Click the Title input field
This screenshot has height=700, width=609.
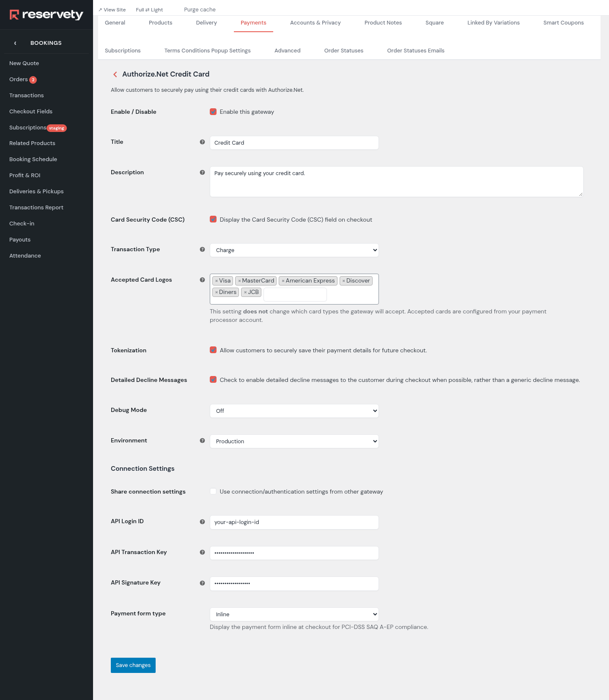[x=294, y=143]
